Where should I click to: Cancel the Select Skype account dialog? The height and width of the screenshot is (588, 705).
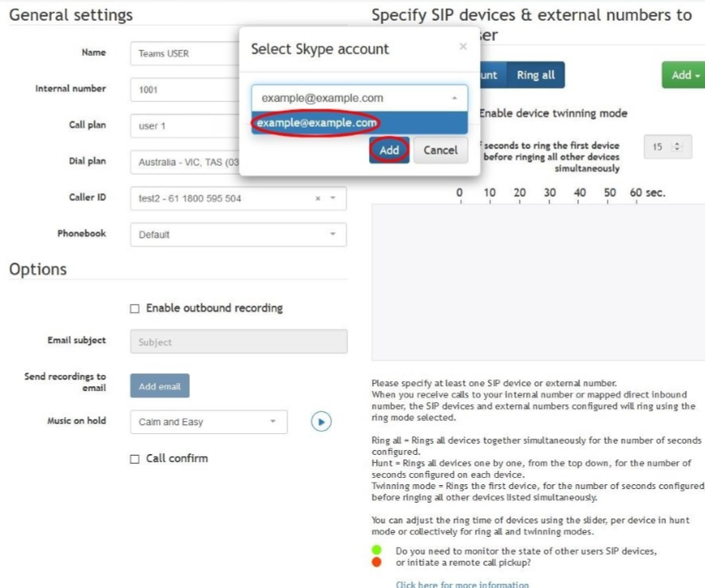pos(441,150)
